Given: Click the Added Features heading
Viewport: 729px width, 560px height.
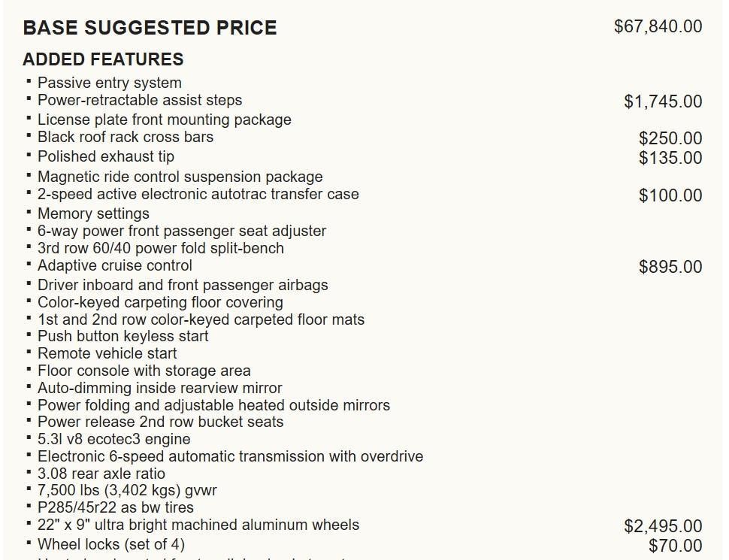Looking at the screenshot, I should point(103,59).
